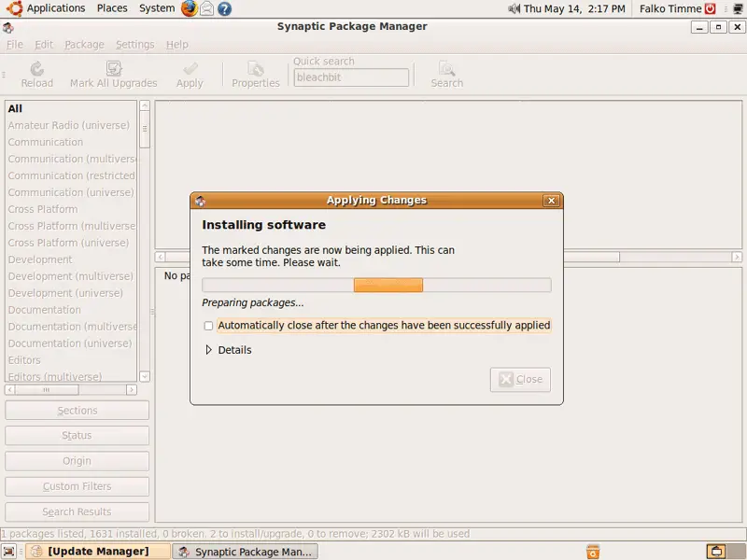The width and height of the screenshot is (747, 560).
Task: Click the network monitor tray icon
Action: click(x=739, y=8)
